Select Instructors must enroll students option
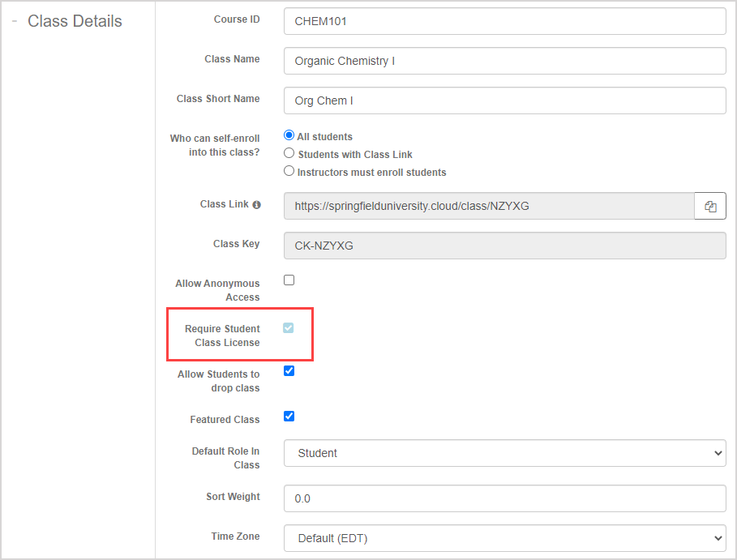This screenshot has height=560, width=737. point(289,172)
